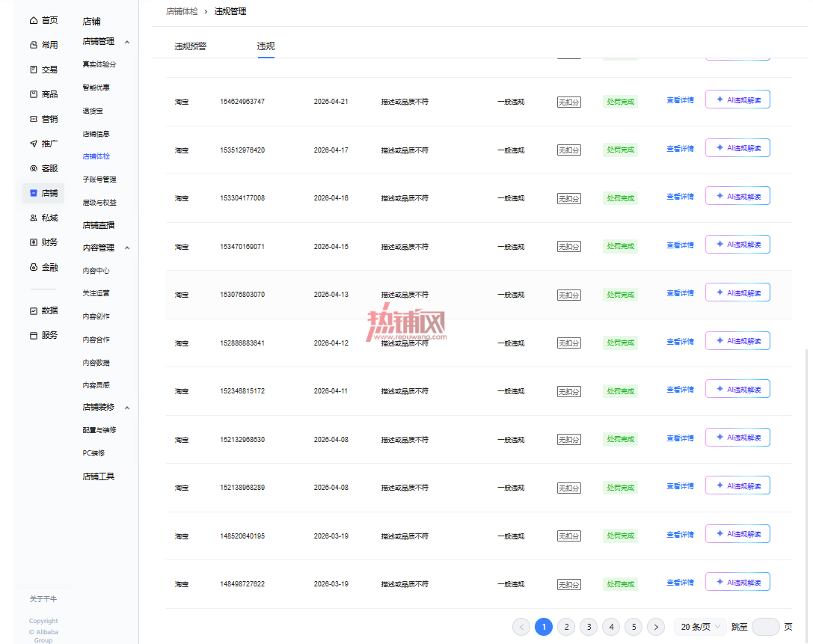This screenshot has width=813, height=644.
Task: Click 查看详情 for violation 154624963747
Action: (x=680, y=100)
